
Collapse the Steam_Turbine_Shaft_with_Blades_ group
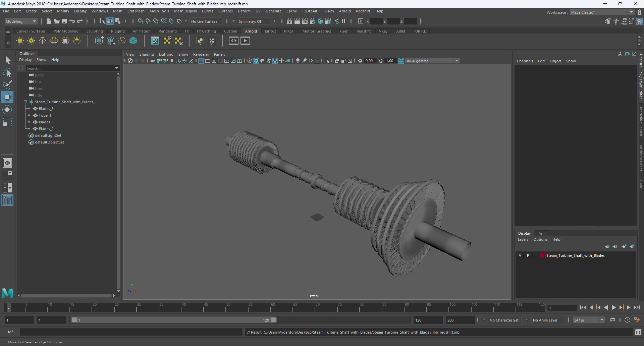(25, 102)
